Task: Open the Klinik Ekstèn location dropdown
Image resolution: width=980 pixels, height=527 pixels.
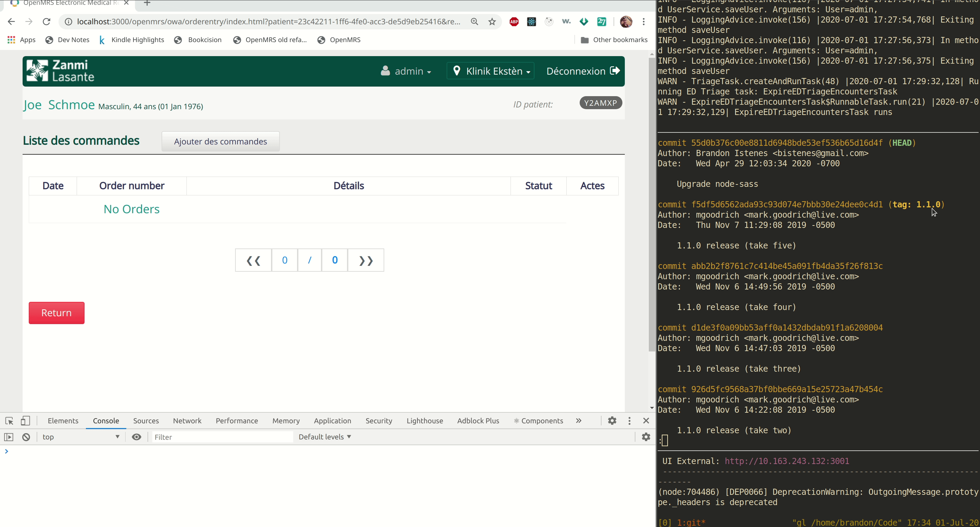Action: [490, 71]
